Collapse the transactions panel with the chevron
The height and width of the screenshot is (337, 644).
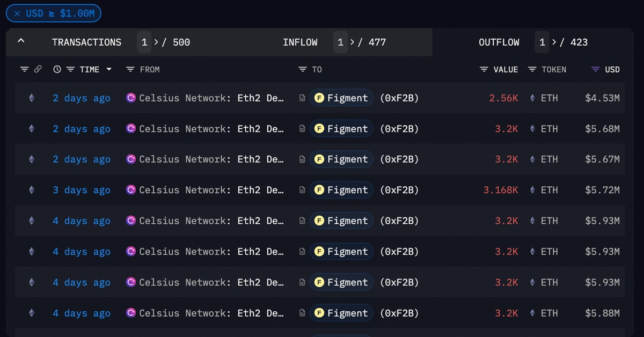(21, 42)
